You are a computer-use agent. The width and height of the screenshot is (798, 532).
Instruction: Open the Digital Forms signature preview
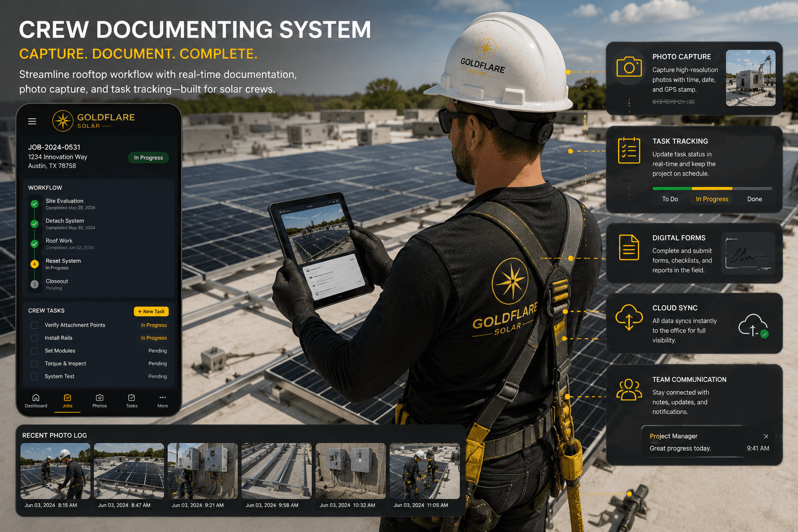[x=749, y=253]
